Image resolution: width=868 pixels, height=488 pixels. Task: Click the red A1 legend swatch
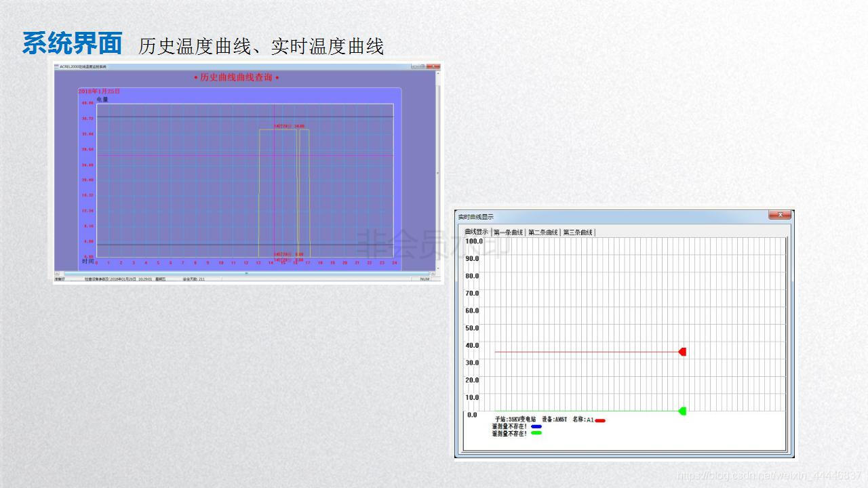tap(600, 420)
